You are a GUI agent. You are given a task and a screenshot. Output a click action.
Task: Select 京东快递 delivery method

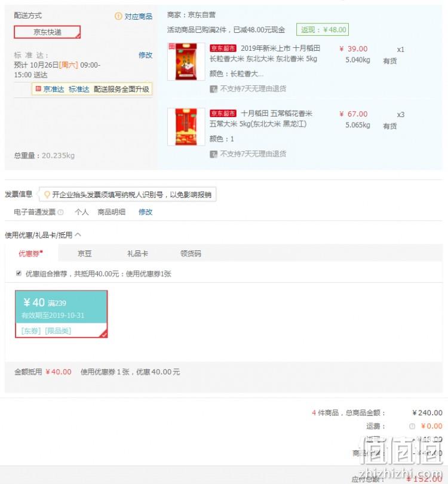[x=47, y=32]
